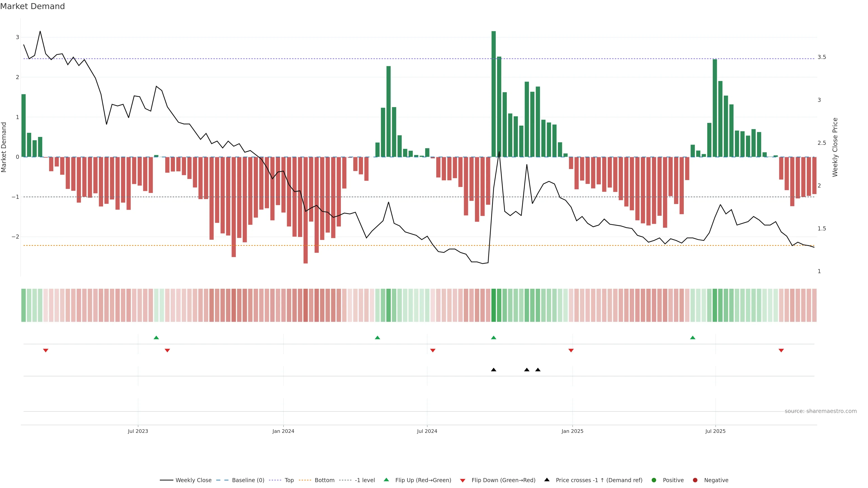Screen dimensions: 868x488
Task: Click the darkest green heatmap cell
Action: click(x=494, y=305)
